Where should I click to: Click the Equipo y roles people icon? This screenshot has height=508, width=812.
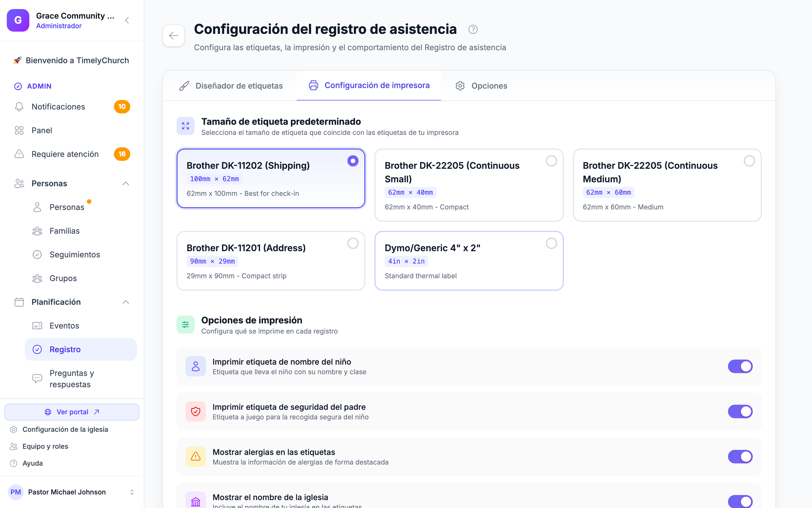(x=14, y=446)
